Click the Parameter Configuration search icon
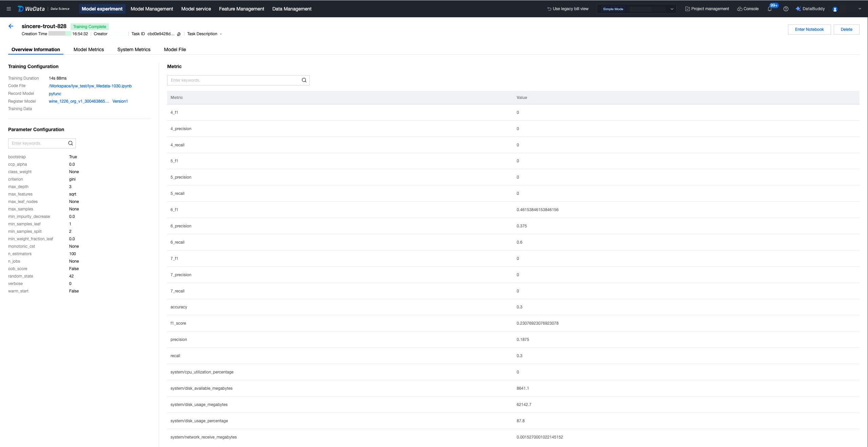 71,143
